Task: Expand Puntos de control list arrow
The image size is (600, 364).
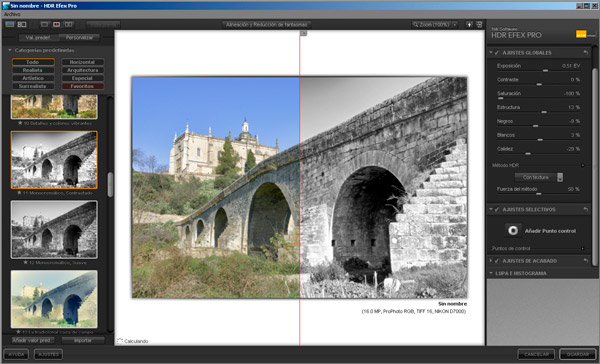Action: [x=583, y=248]
